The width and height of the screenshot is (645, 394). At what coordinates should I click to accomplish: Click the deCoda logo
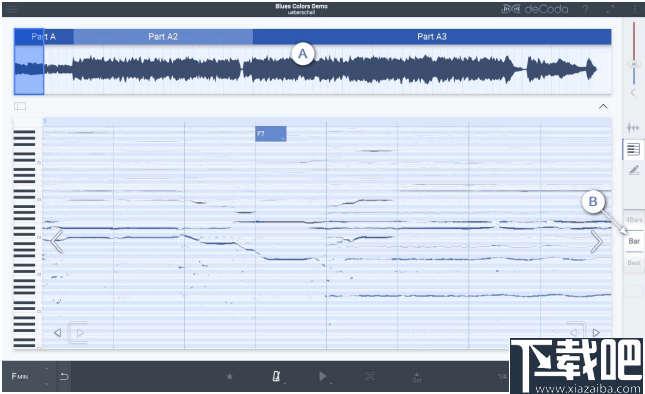(x=535, y=9)
